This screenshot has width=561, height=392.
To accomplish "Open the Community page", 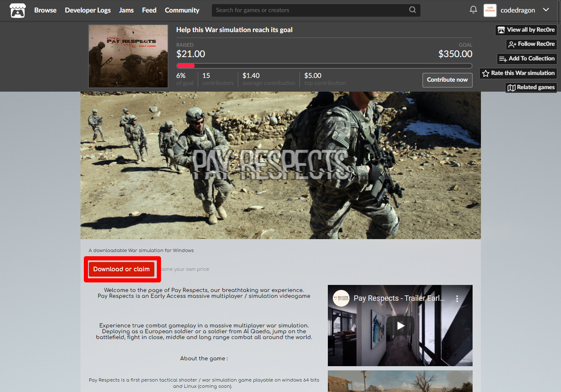I will click(x=182, y=10).
